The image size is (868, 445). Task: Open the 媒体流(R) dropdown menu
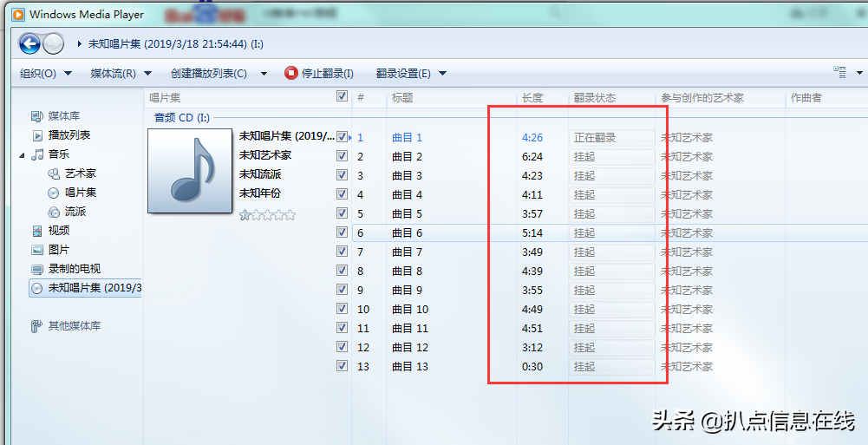point(121,73)
